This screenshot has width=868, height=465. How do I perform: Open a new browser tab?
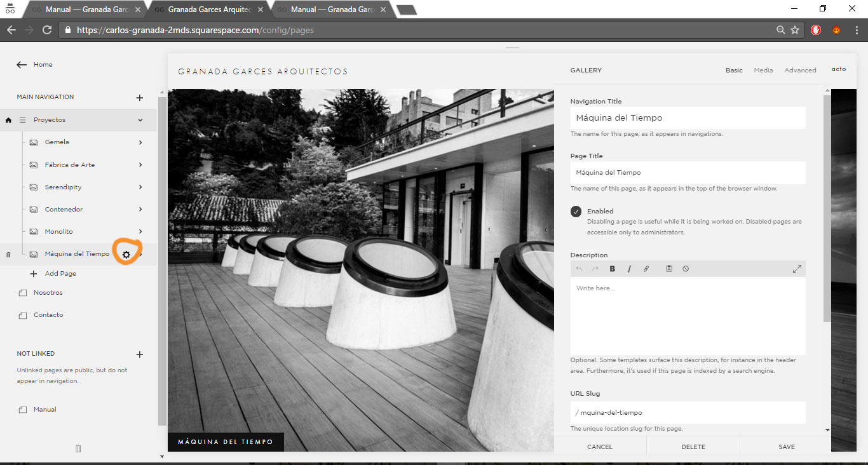pyautogui.click(x=407, y=10)
